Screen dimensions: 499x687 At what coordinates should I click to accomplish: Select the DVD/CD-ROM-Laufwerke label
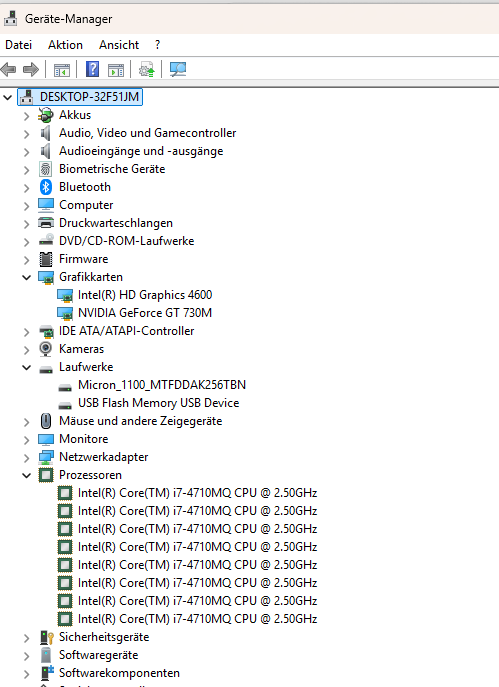tap(127, 241)
